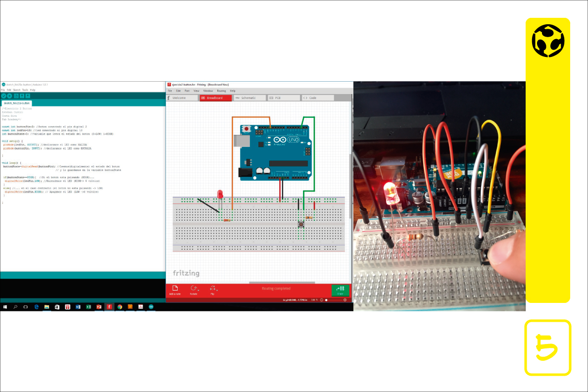This screenshot has width=588, height=392.
Task: Switch to the Schematic view tab
Action: click(x=249, y=98)
